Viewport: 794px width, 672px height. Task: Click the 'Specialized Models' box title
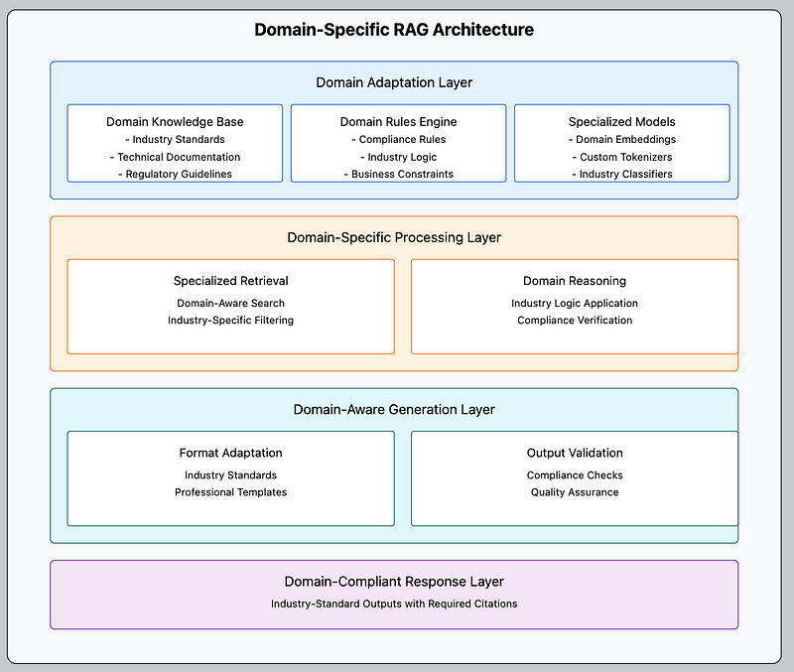click(x=622, y=122)
